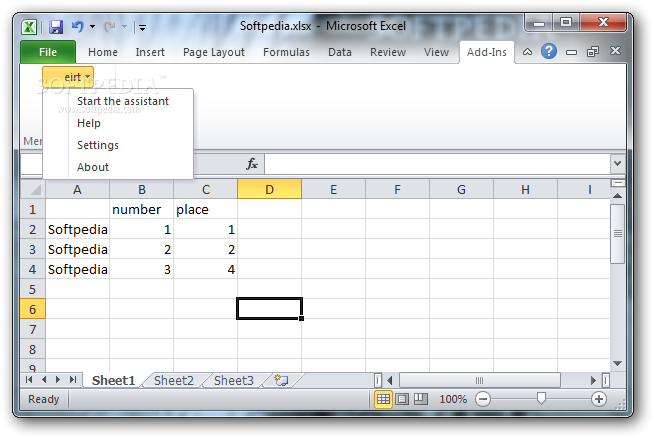Switch to Page Break Preview status icon

(x=421, y=399)
